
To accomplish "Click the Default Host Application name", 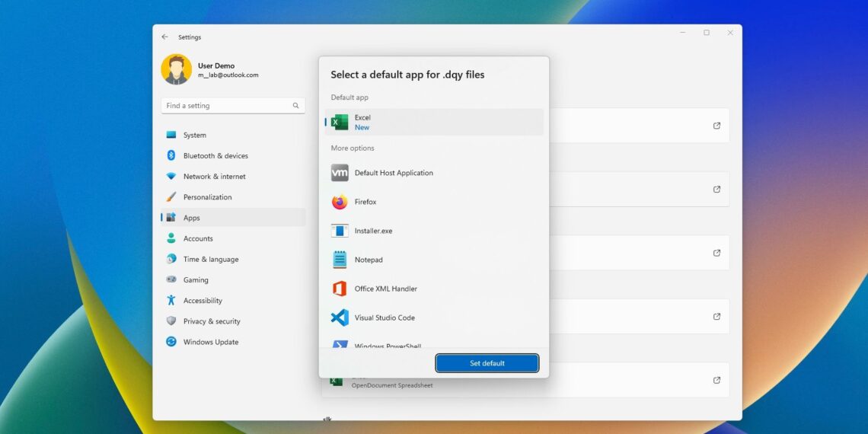I will coord(394,173).
